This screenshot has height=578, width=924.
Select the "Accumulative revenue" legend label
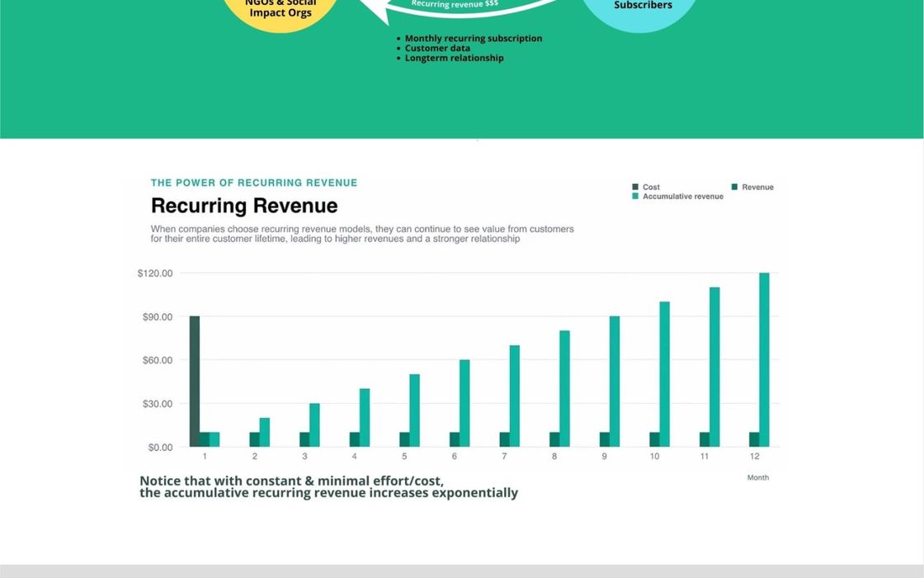pyautogui.click(x=683, y=197)
